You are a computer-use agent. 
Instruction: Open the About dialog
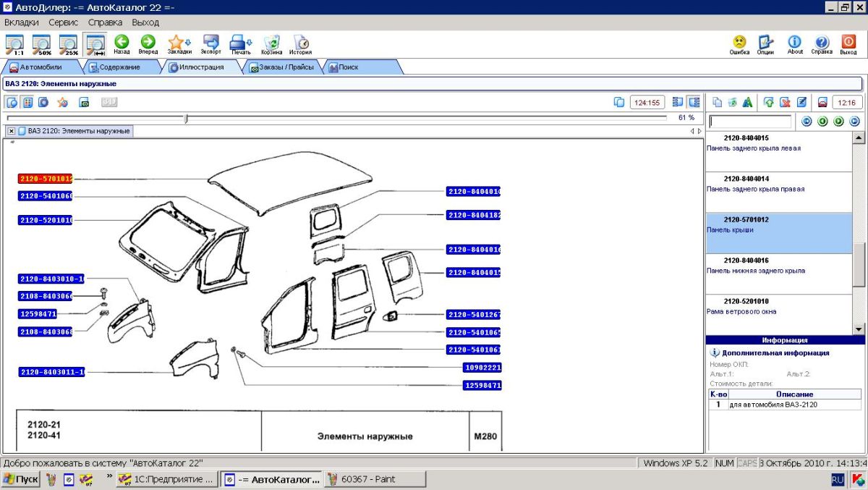point(795,45)
